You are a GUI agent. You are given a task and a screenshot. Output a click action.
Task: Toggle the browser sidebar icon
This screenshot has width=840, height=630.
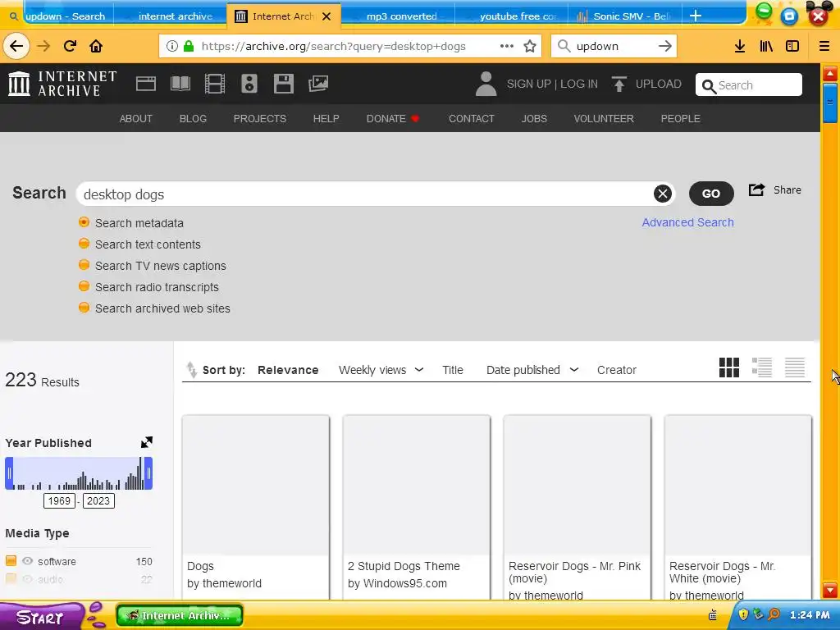click(792, 46)
